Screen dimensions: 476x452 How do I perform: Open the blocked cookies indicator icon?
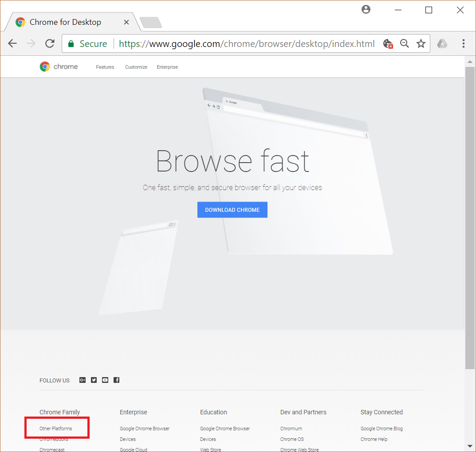pos(388,44)
